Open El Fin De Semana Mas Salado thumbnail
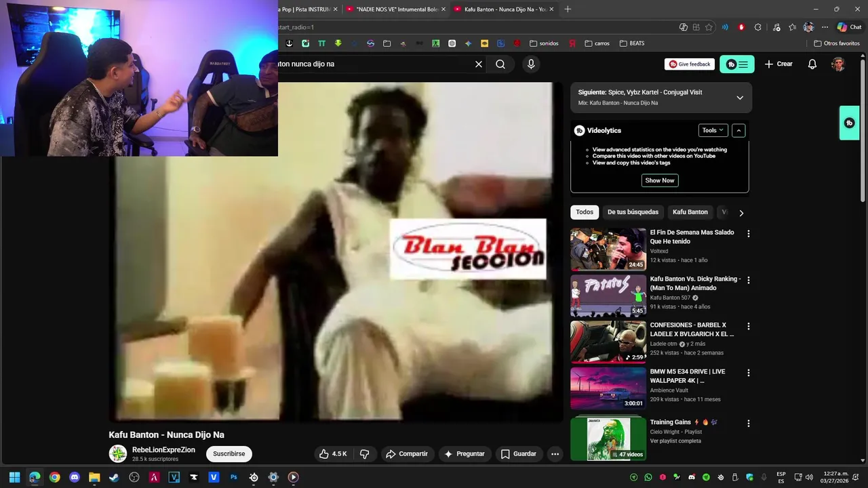 pos(608,249)
